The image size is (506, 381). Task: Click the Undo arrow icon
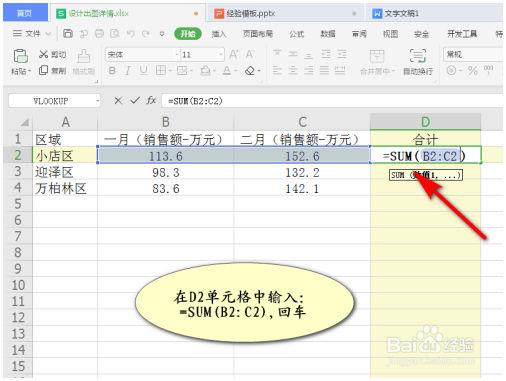pyautogui.click(x=131, y=34)
